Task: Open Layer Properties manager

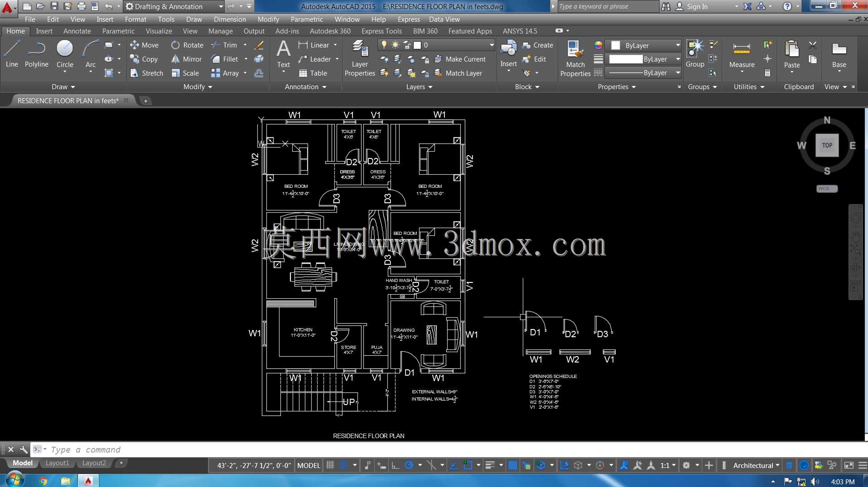Action: click(x=360, y=58)
